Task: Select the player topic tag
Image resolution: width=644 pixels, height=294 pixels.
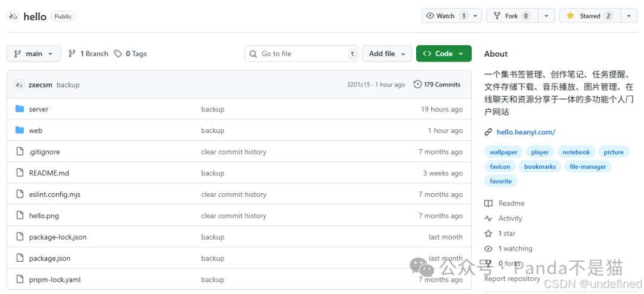Action: point(540,152)
